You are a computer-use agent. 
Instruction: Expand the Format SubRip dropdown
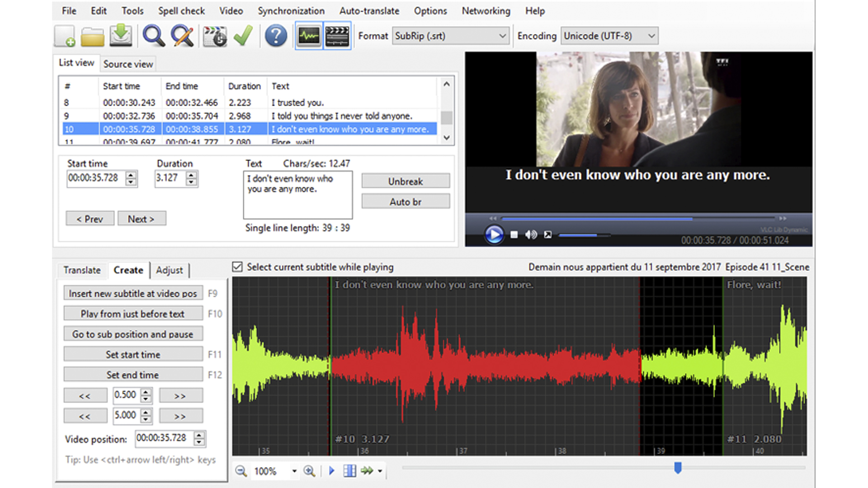(502, 36)
